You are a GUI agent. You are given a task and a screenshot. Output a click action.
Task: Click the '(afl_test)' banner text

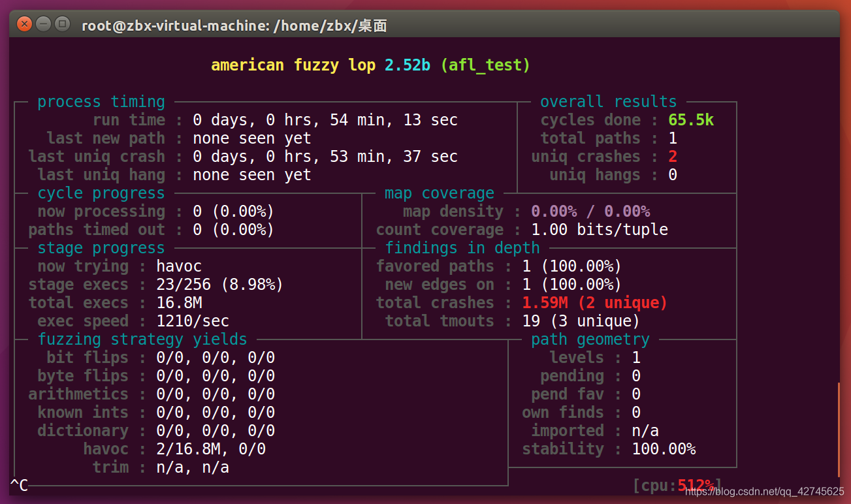click(485, 65)
